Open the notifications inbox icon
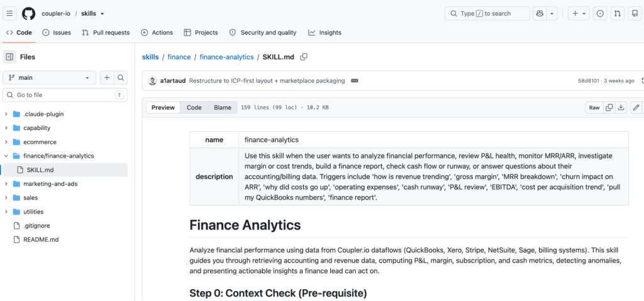The height and width of the screenshot is (301, 644). 635,14
